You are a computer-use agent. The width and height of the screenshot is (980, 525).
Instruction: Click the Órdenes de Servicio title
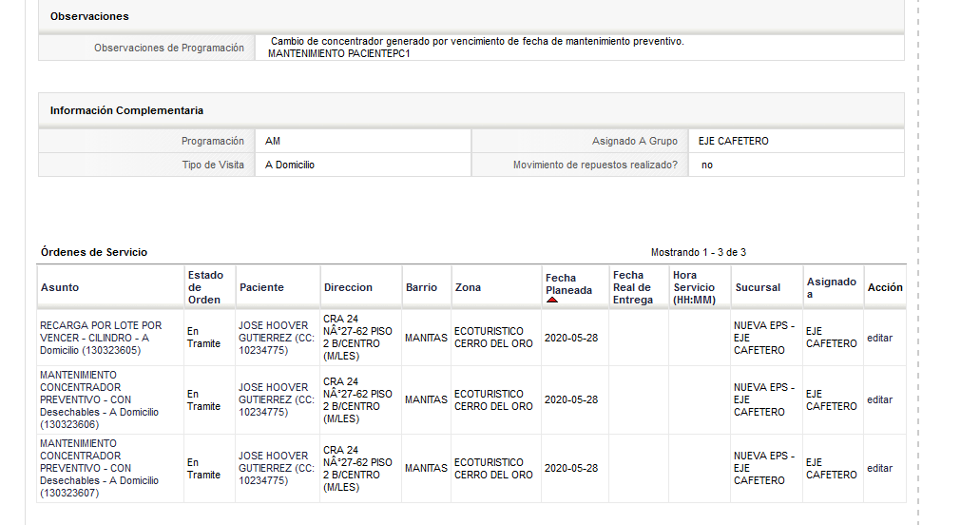click(94, 252)
